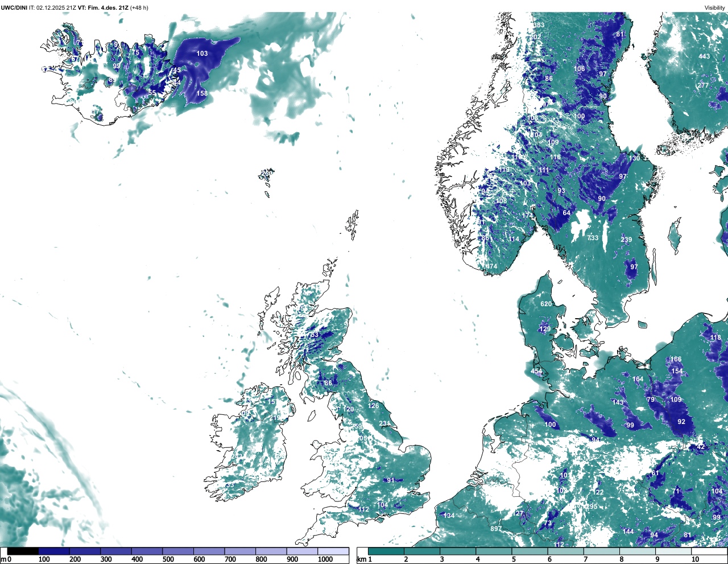This screenshot has width=728, height=564.
Task: Click the '126' value in northeast England
Action: [373, 406]
